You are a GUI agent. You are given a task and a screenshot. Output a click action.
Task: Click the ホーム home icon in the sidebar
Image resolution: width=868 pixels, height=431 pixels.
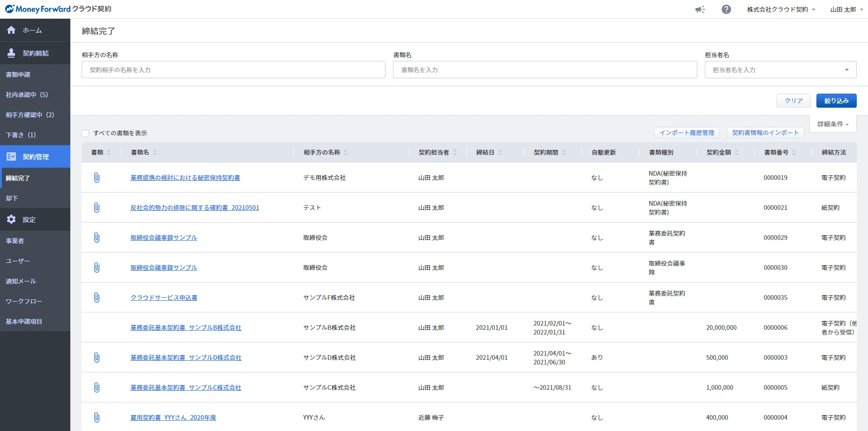pyautogui.click(x=11, y=30)
